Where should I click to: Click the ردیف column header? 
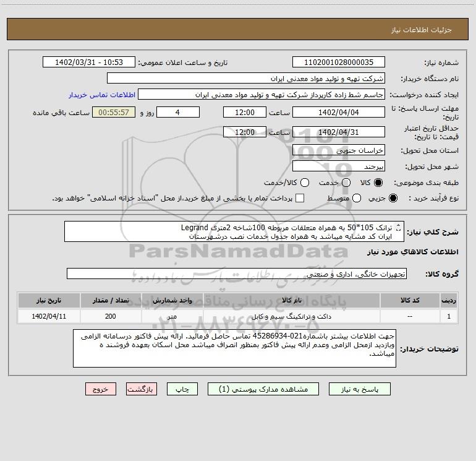point(449,300)
